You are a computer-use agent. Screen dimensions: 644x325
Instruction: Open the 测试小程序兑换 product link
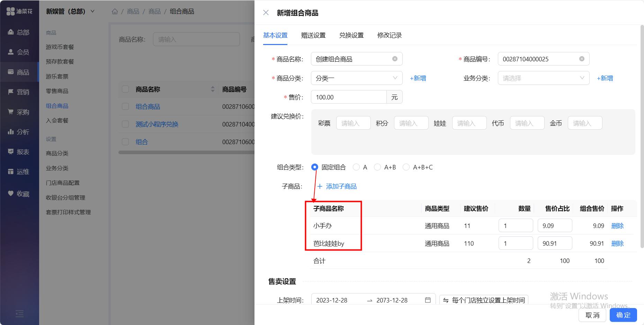157,124
